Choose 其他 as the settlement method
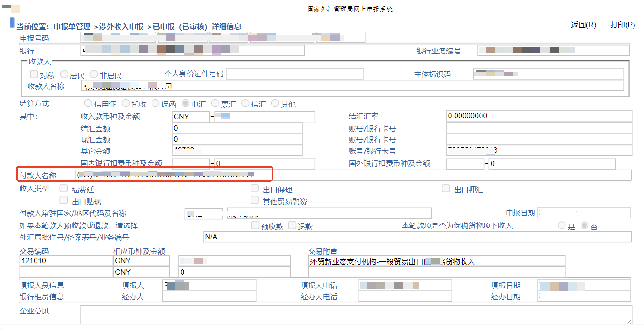Viewport: 644px width, 329px height. pos(274,104)
